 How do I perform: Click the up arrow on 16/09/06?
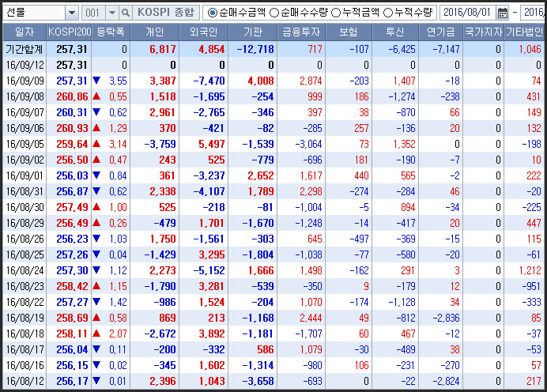pos(96,128)
